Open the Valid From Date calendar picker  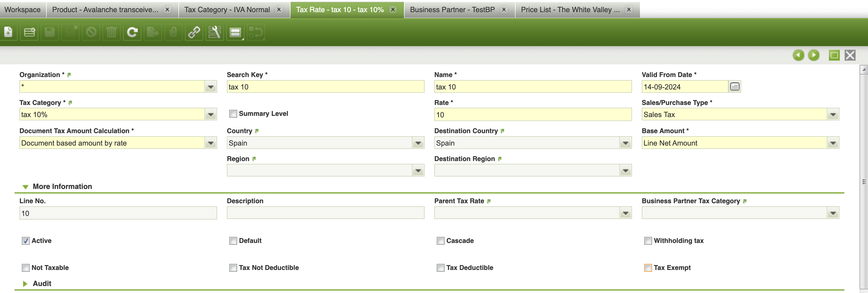[735, 87]
